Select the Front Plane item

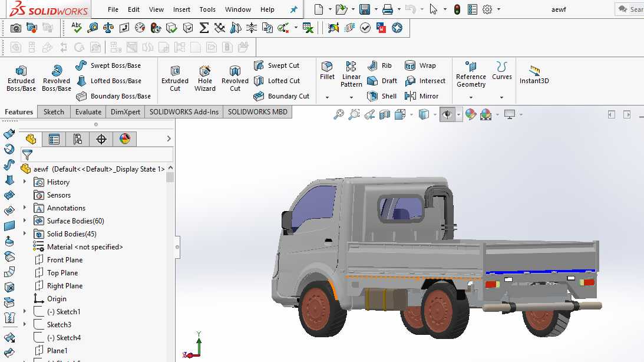tap(58, 259)
